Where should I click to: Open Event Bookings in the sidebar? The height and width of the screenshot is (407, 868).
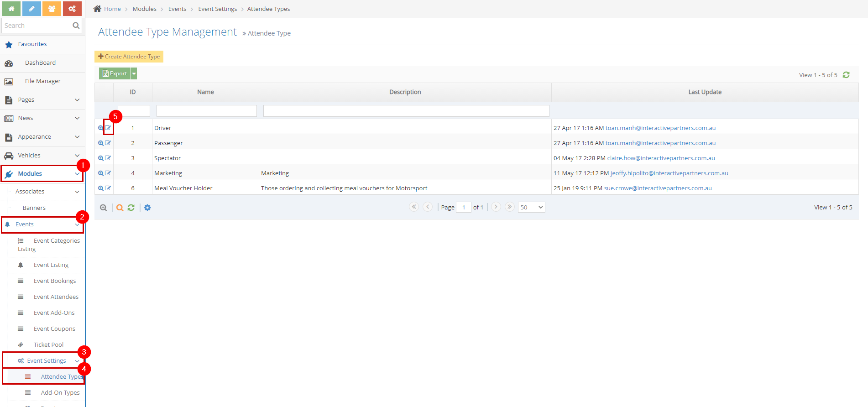(55, 281)
